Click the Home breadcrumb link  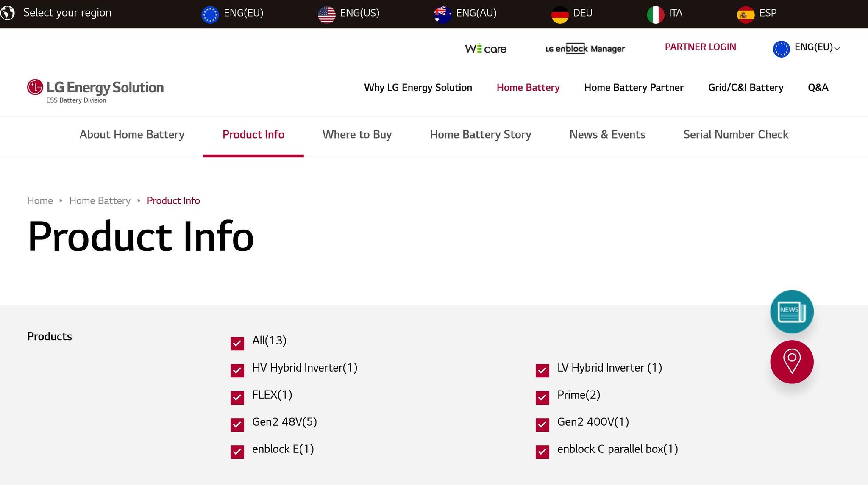[x=40, y=201]
